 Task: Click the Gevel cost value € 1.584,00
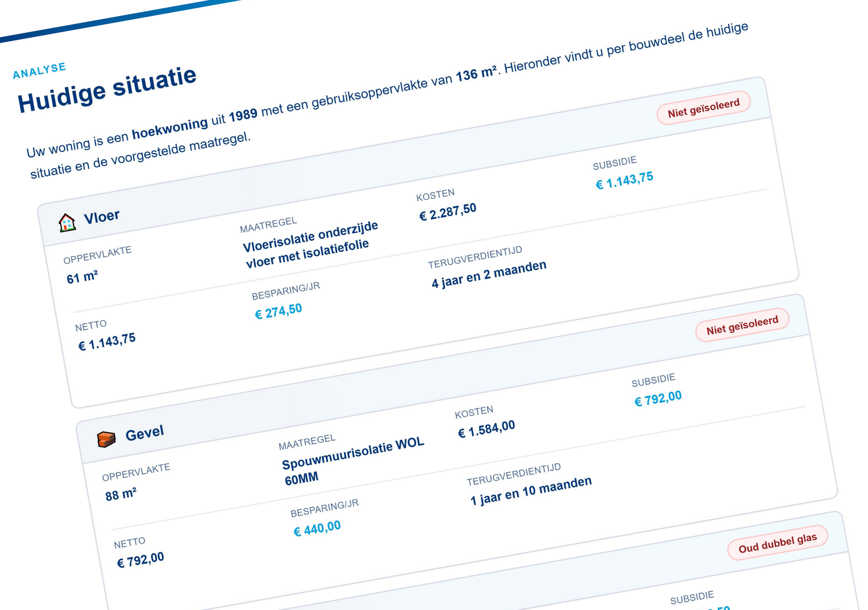point(486,429)
